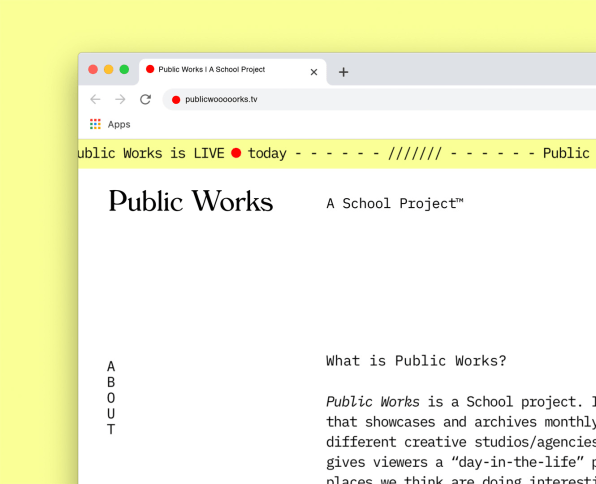Click the green maximize window button
Viewport: 596px width, 484px height.
[124, 69]
